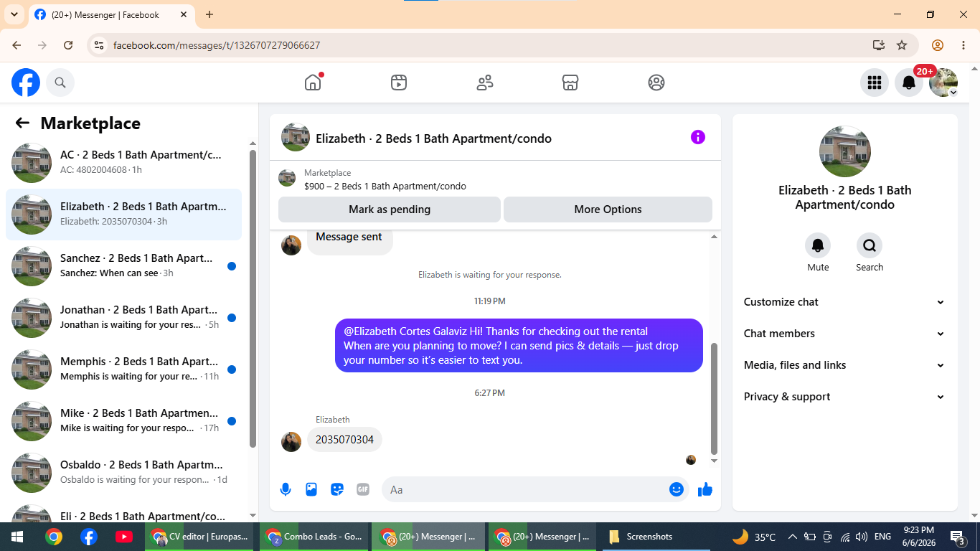980x551 pixels.
Task: Open Windows notification center icon
Action: click(x=958, y=537)
